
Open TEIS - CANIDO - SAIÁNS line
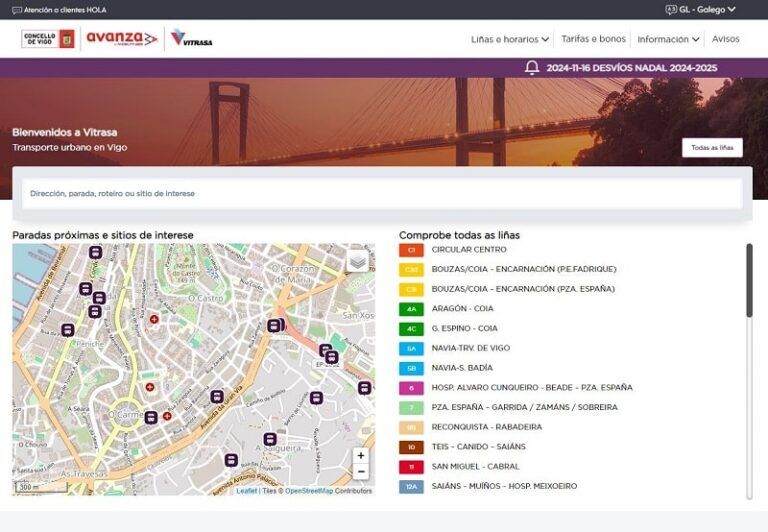[479, 447]
